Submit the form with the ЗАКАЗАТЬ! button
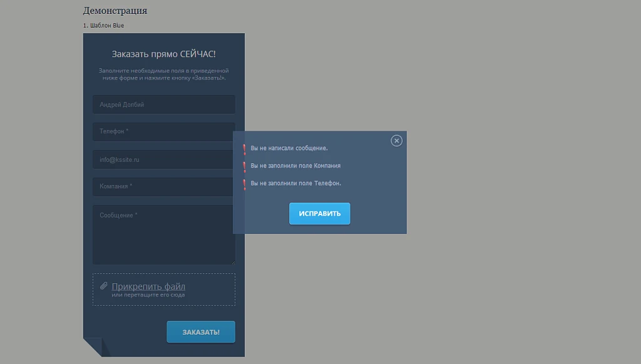This screenshot has height=364, width=641. (201, 331)
